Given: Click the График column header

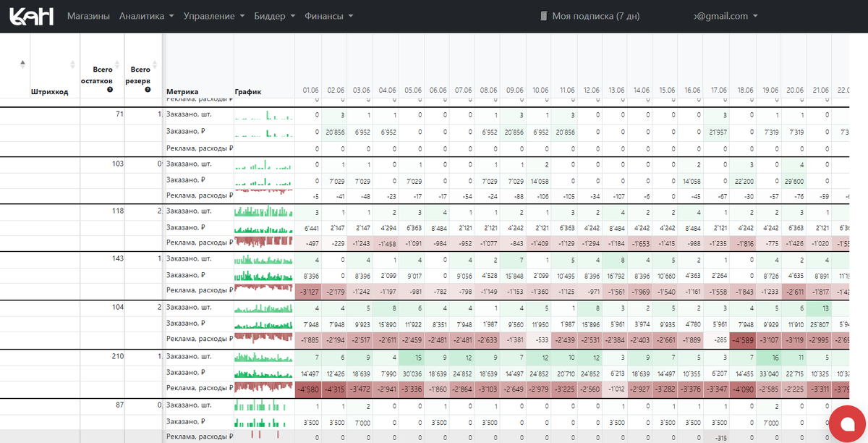Looking at the screenshot, I should click(x=248, y=92).
